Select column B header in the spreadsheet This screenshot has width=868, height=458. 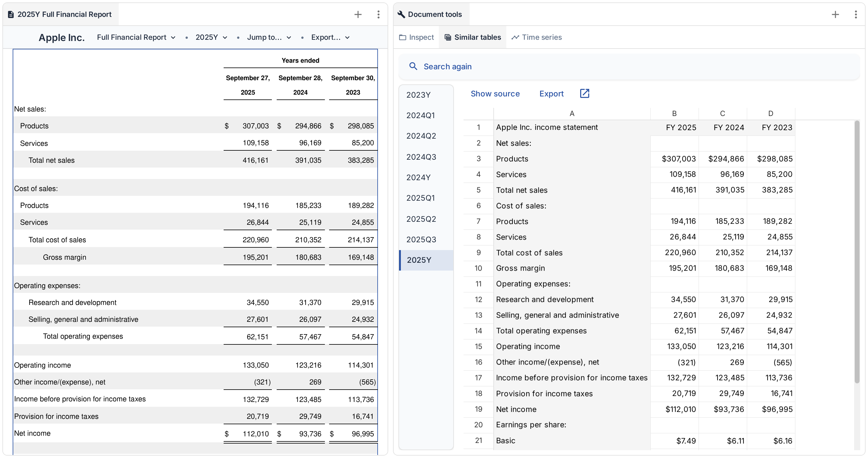click(674, 114)
